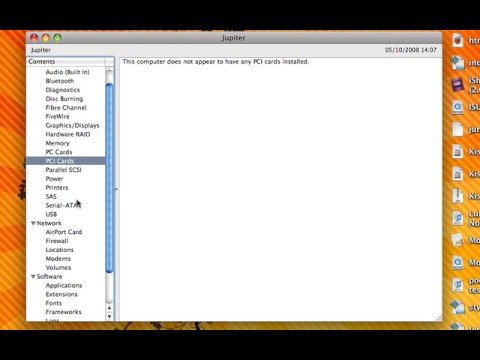Viewport: 480px width, 360px height.
Task: Minimize the Jupiter window with yellow button
Action: 46,38
